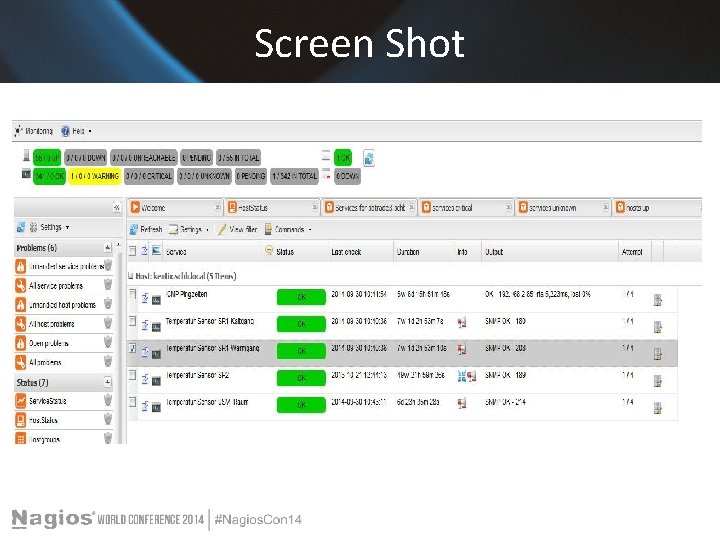The height and width of the screenshot is (540, 720).
Task: Click detail icon of the ICMP Ping row
Action: pyautogui.click(x=145, y=298)
